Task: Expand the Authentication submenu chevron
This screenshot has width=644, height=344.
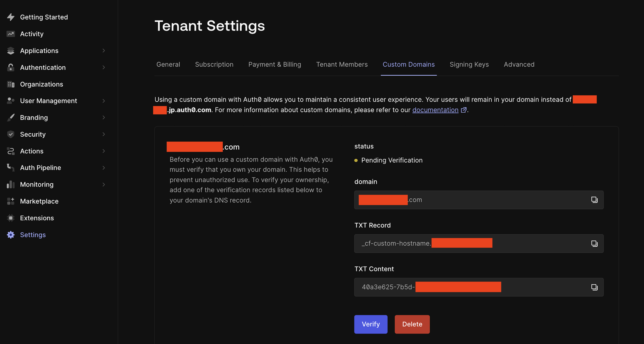Action: coord(104,67)
